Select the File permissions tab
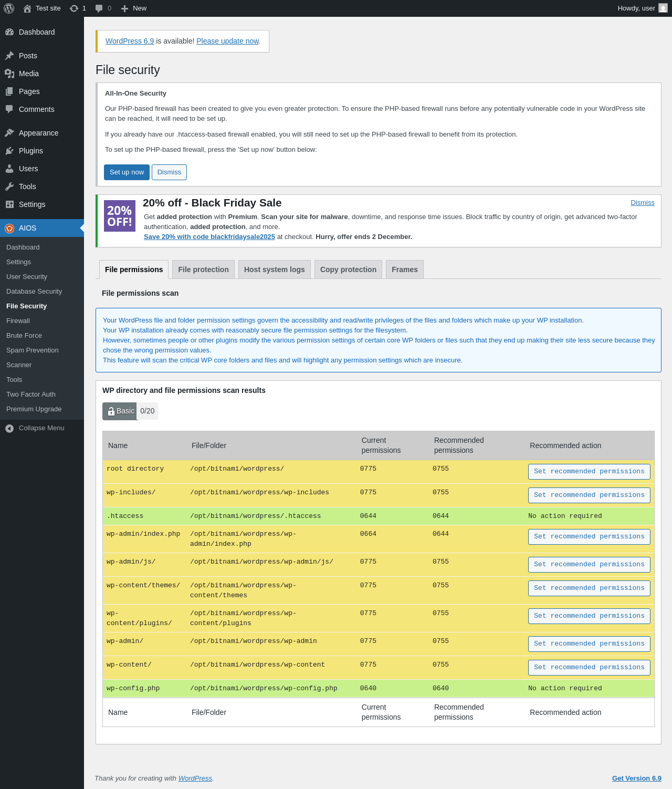 click(134, 269)
